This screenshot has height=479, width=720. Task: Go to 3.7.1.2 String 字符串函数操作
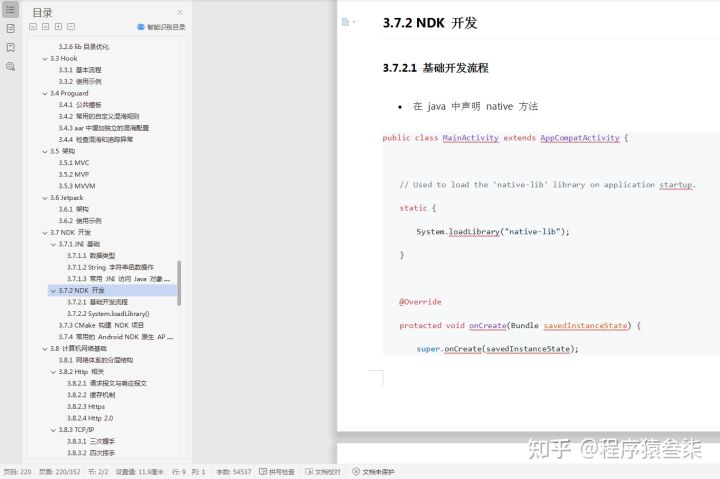click(x=110, y=267)
